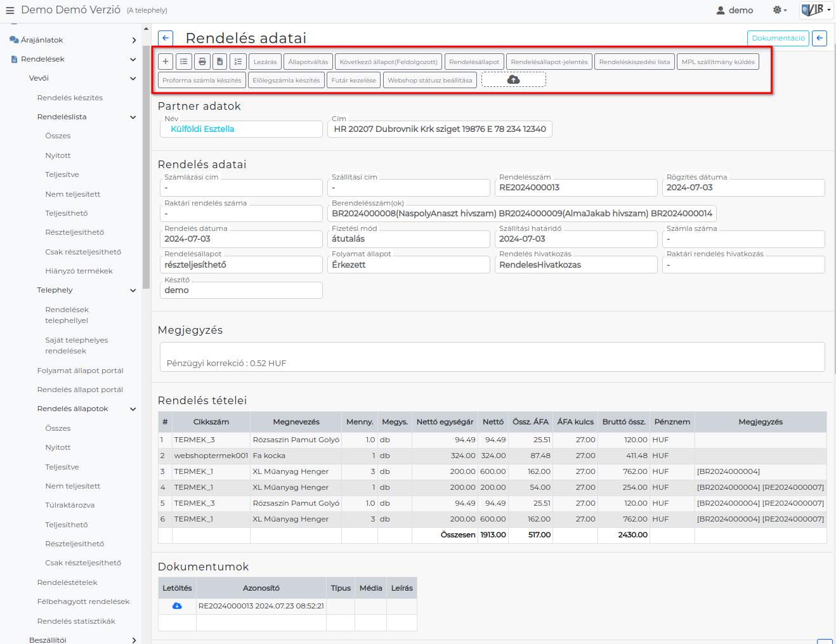Screen dimensions: 836x644
Task: Open Rendeléstételek in sidebar
Action: 67,582
